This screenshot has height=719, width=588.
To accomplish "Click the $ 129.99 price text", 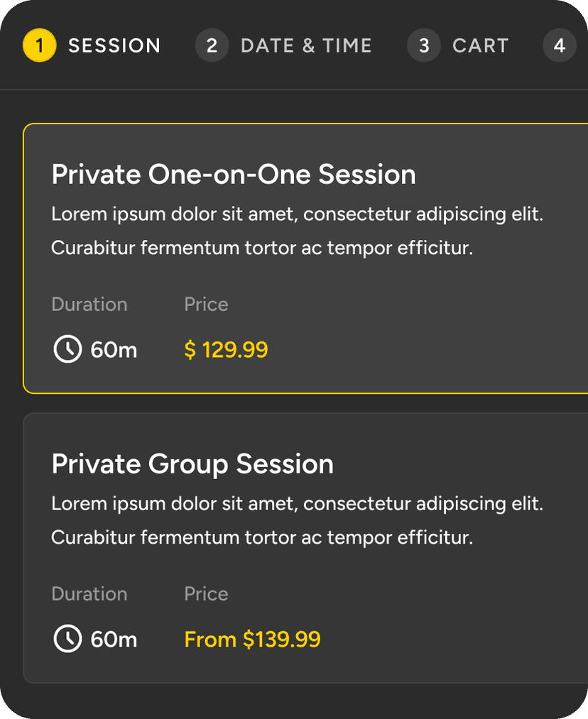I will pyautogui.click(x=226, y=349).
